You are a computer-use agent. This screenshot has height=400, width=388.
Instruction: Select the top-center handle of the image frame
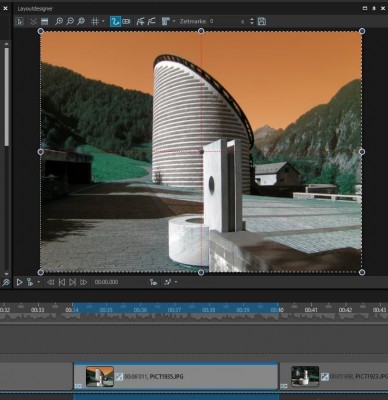(x=201, y=31)
